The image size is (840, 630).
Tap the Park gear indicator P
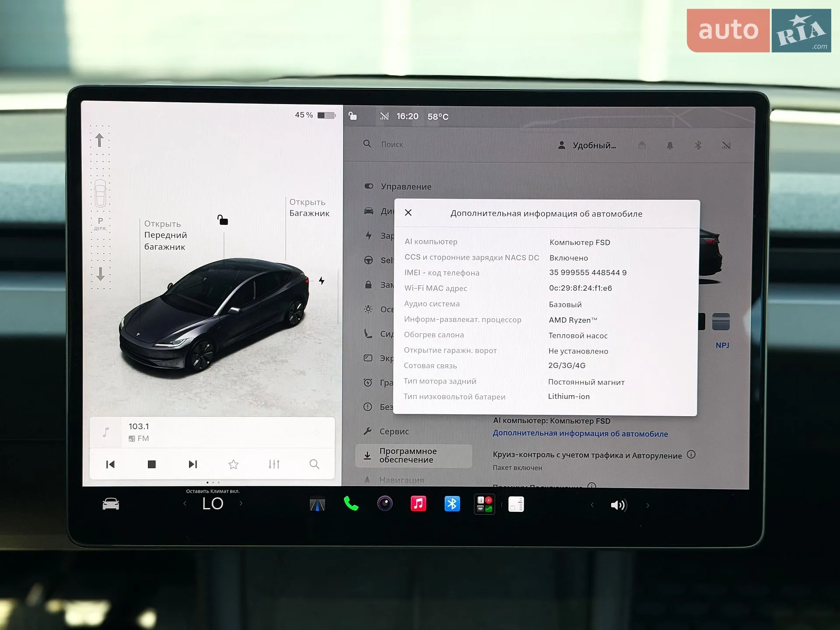101,221
